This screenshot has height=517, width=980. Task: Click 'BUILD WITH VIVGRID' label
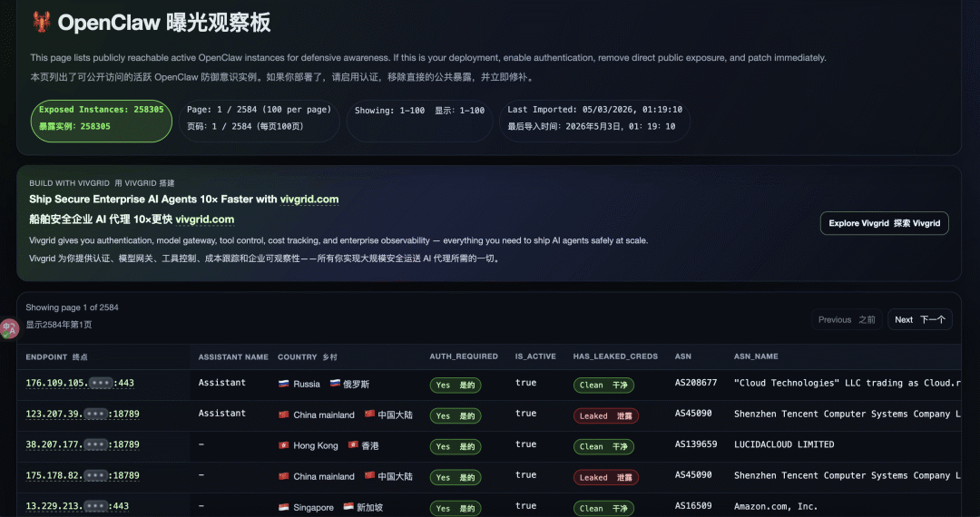click(69, 183)
